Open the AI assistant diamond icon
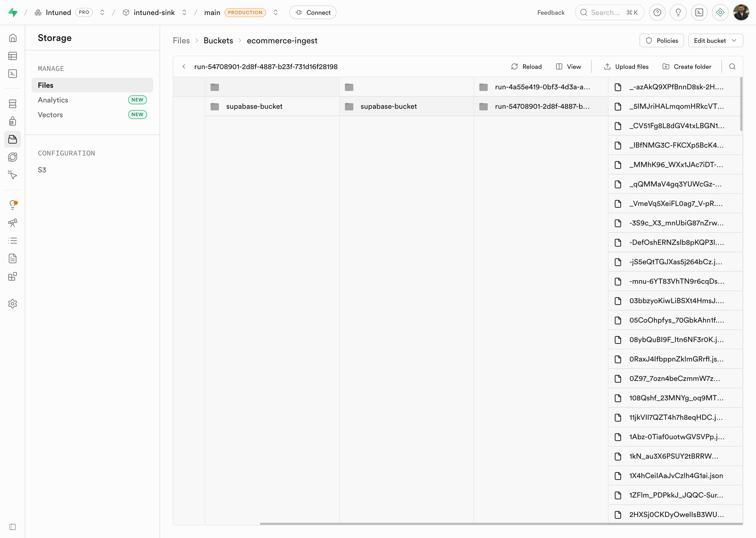Screen dimensions: 756x538 point(720,12)
